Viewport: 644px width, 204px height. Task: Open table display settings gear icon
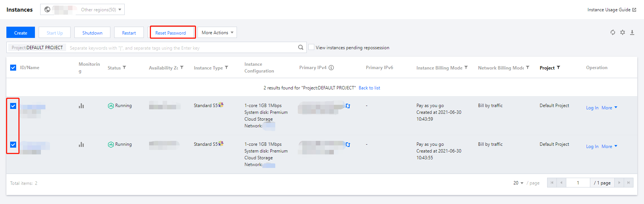click(x=623, y=32)
